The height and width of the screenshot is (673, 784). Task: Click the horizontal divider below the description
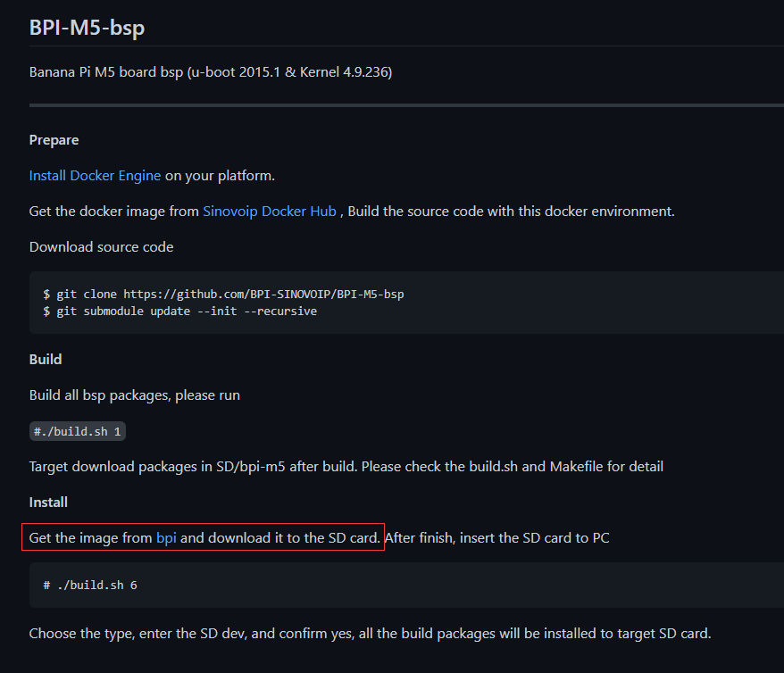(406, 105)
